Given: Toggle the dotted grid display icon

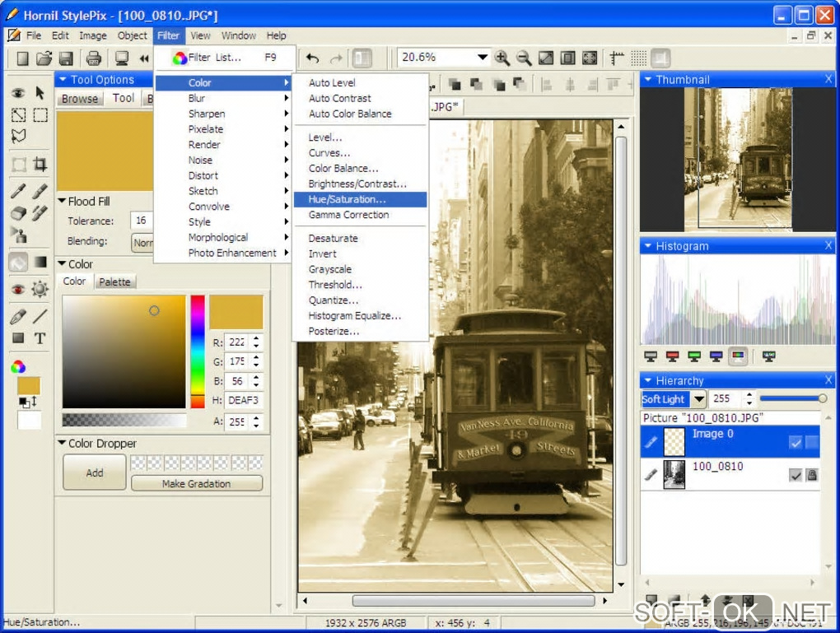Looking at the screenshot, I should [x=638, y=58].
